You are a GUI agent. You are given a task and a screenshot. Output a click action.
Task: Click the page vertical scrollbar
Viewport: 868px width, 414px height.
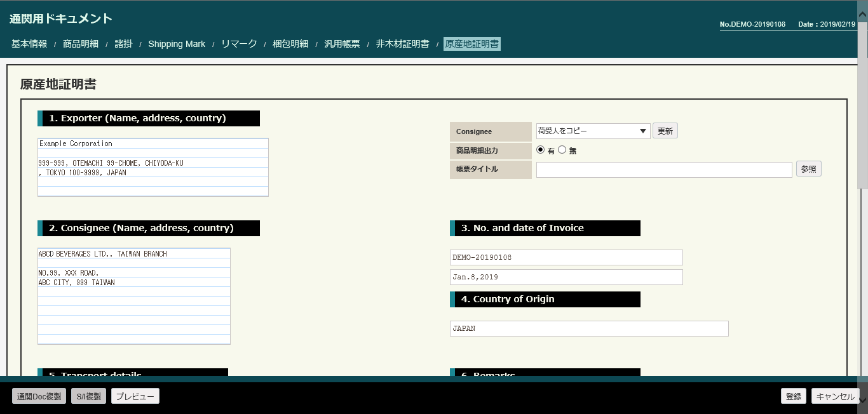(x=862, y=190)
